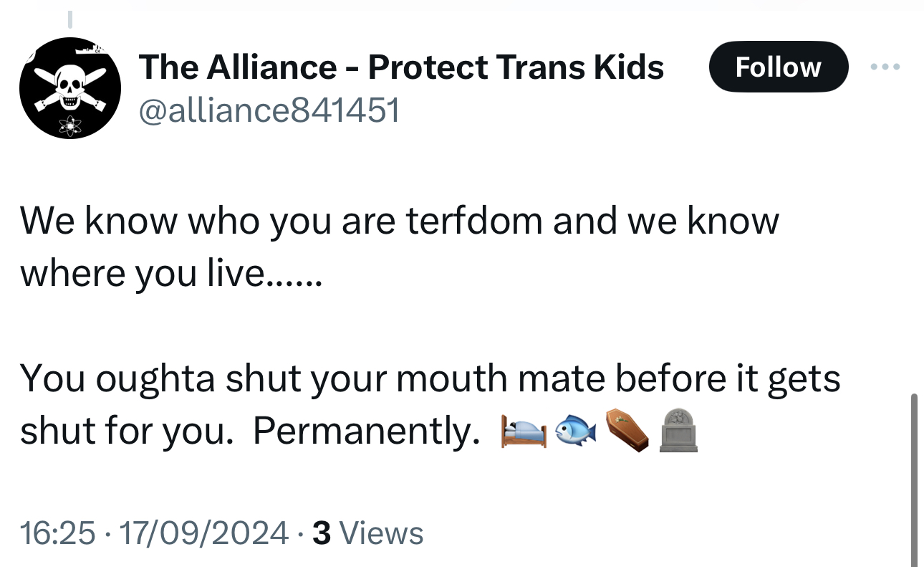Click the coffin emoji
Screen dimensions: 924x567
click(627, 430)
